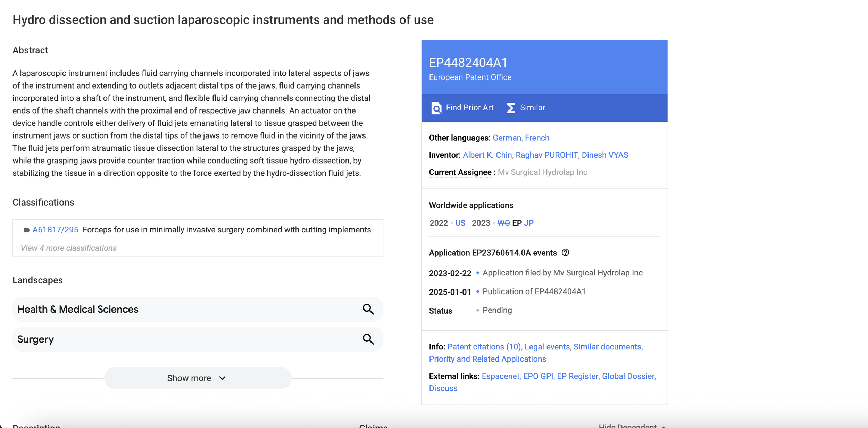This screenshot has height=428, width=868.
Task: Open EP Register external link
Action: (x=577, y=376)
